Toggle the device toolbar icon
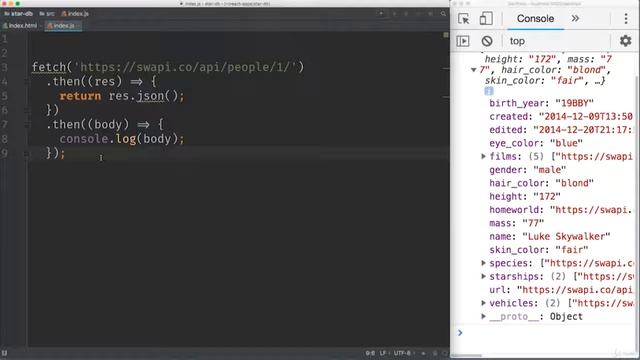 pyautogui.click(x=486, y=19)
